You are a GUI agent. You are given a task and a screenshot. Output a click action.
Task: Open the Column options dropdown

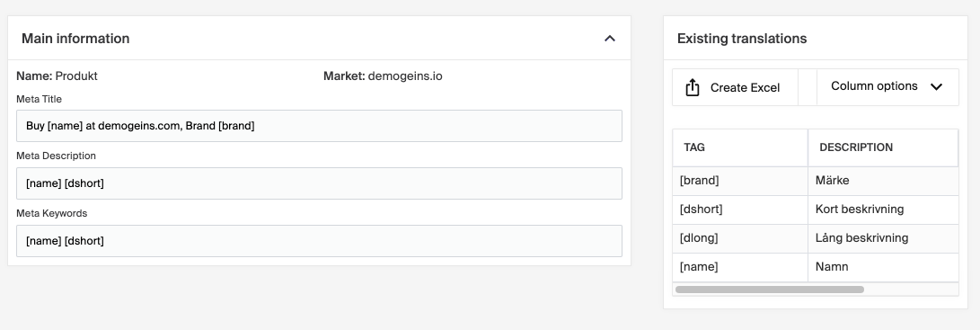887,86
